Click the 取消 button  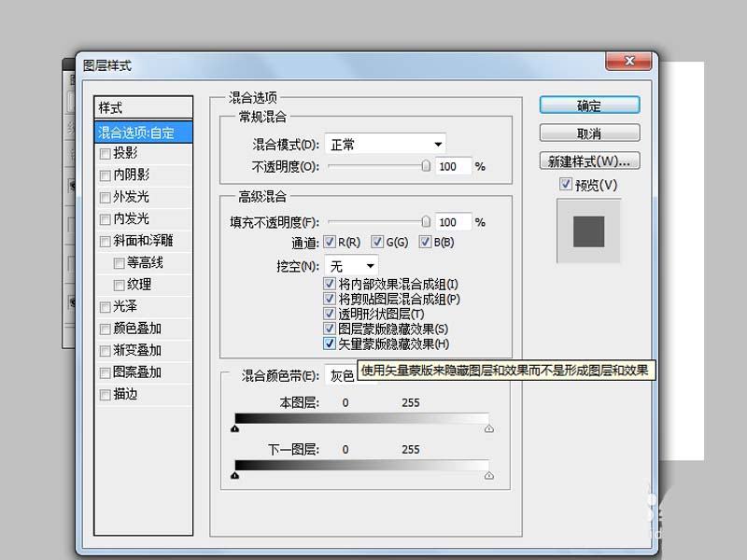[x=589, y=133]
